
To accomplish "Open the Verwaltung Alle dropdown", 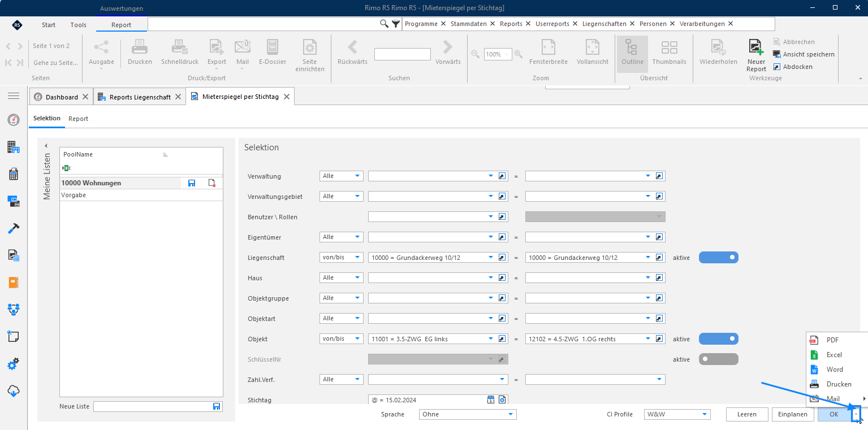I will tap(342, 176).
